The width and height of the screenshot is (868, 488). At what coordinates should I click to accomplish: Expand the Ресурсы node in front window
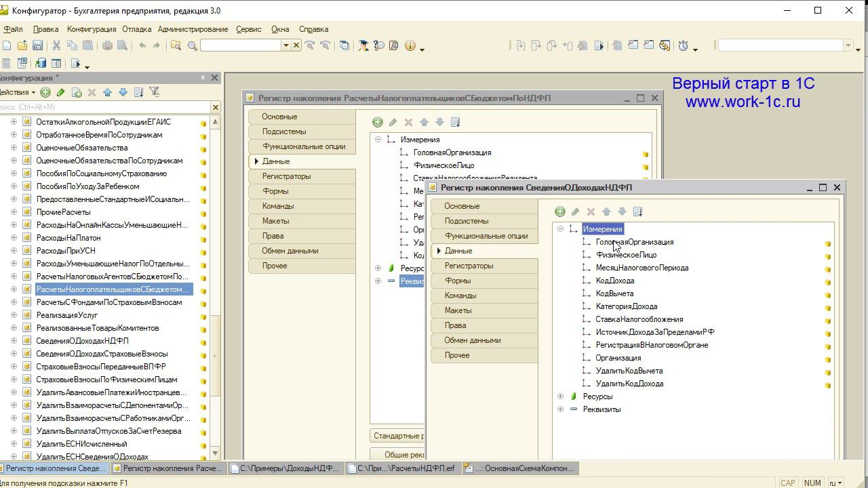pyautogui.click(x=560, y=396)
